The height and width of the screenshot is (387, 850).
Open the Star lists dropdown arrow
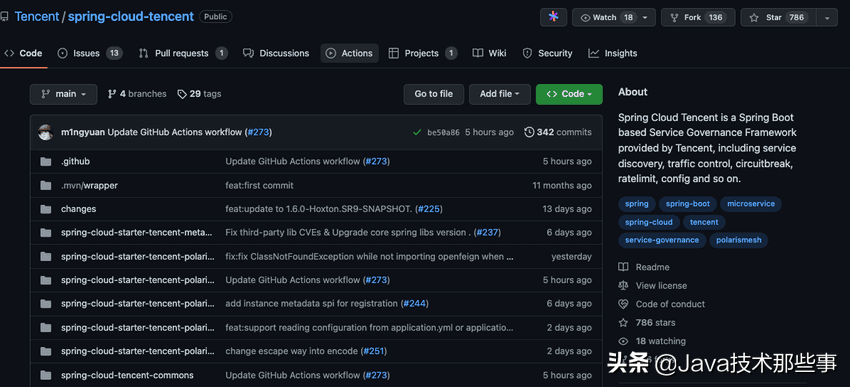[x=827, y=17]
